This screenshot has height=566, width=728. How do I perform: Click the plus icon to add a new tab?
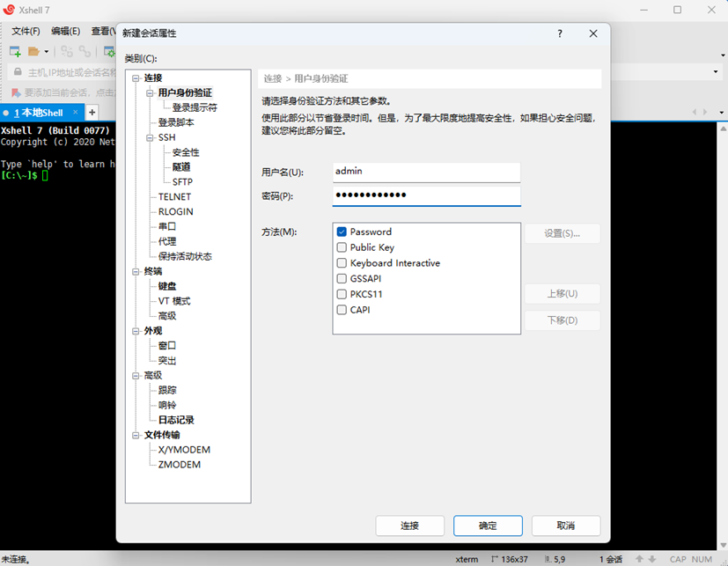pyautogui.click(x=92, y=113)
